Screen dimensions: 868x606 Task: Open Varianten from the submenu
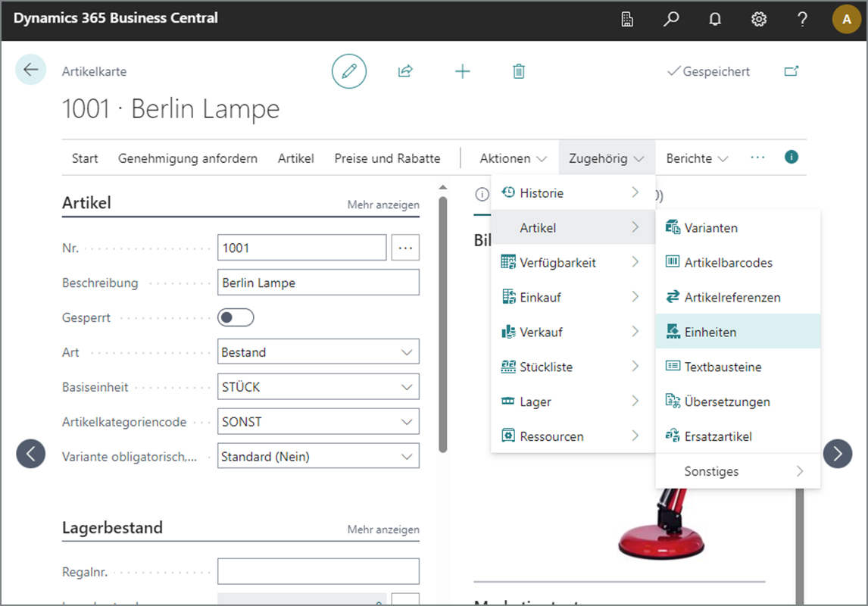738,227
